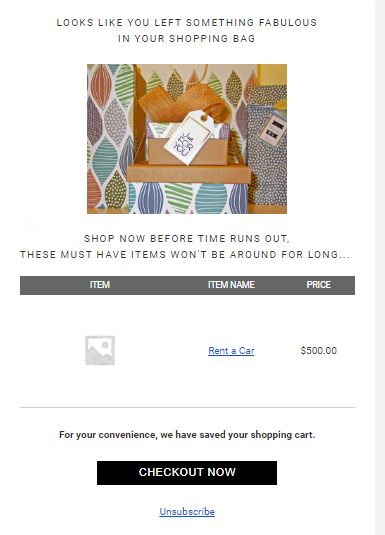The image size is (385, 535).
Task: Unsubscribe from these emails
Action: click(187, 511)
